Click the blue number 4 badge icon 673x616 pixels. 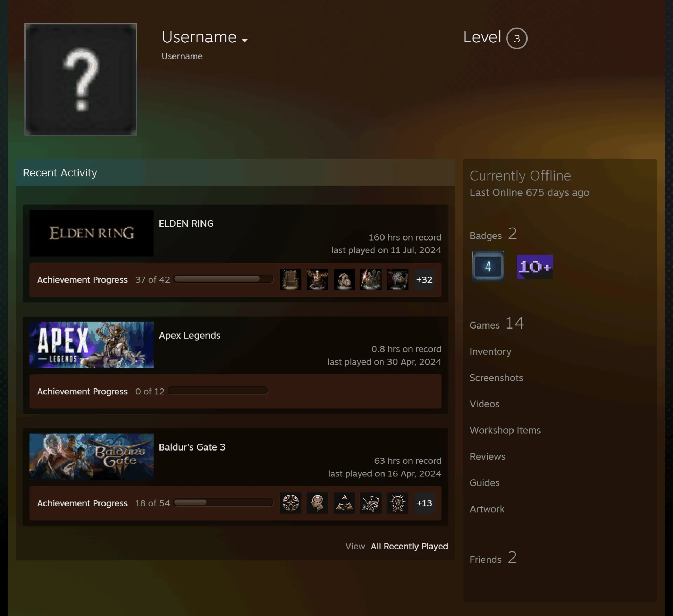[x=488, y=266]
